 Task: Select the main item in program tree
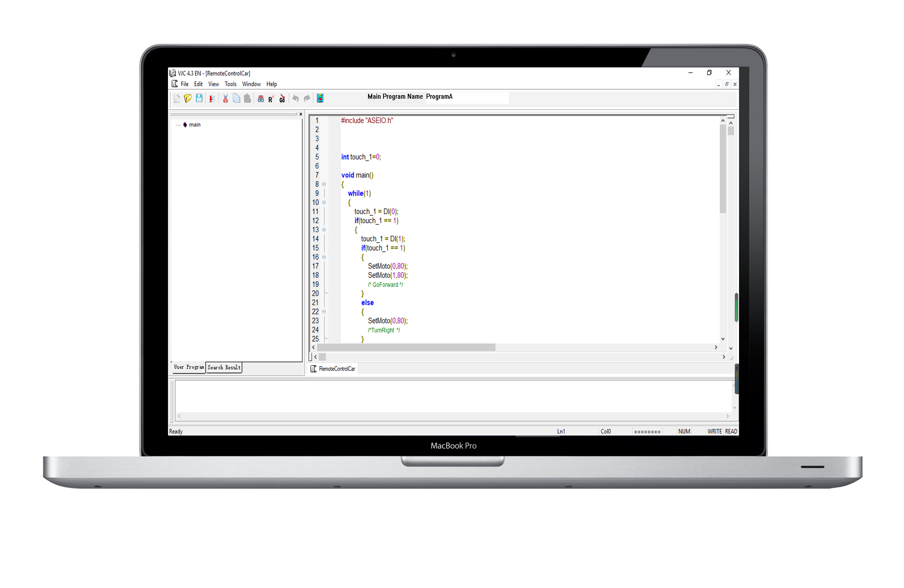[x=194, y=125]
